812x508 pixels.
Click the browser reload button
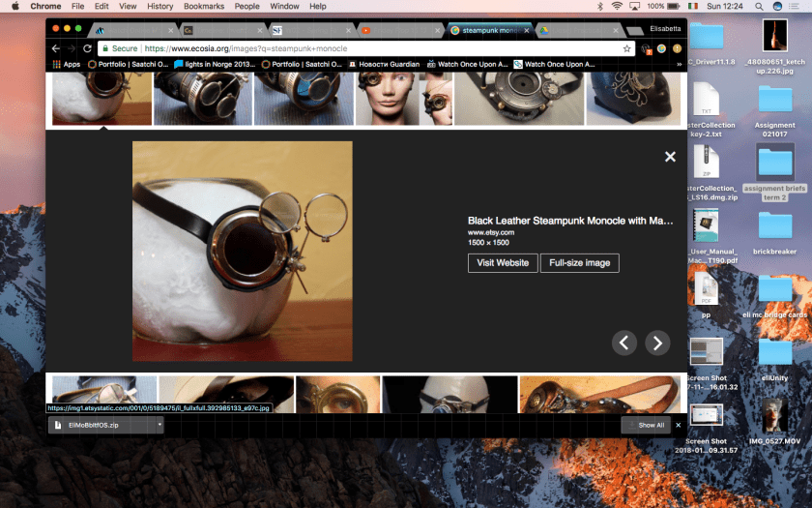(x=87, y=48)
